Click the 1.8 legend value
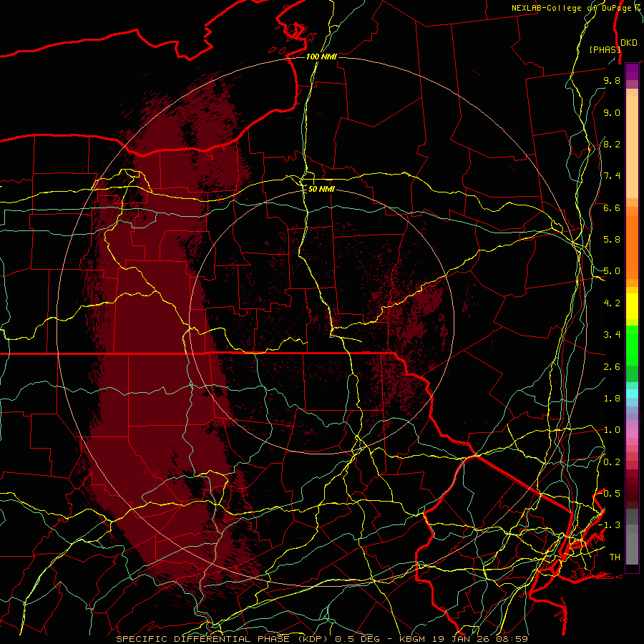The height and width of the screenshot is (644, 644). pos(612,399)
